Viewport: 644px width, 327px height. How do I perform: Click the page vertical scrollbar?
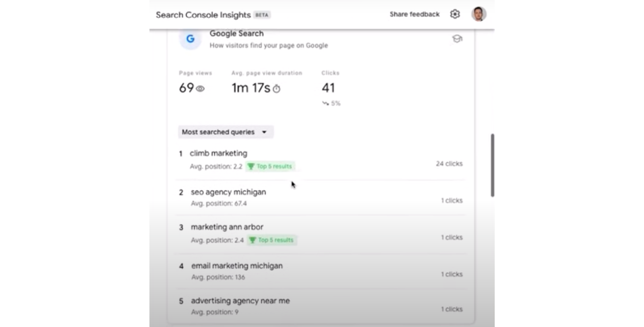tap(492, 165)
